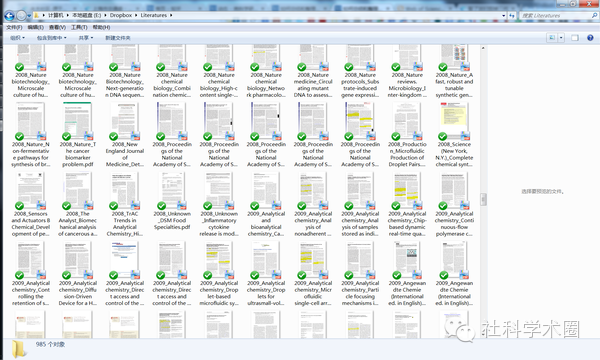Click the search magnifier icon

pos(594,15)
